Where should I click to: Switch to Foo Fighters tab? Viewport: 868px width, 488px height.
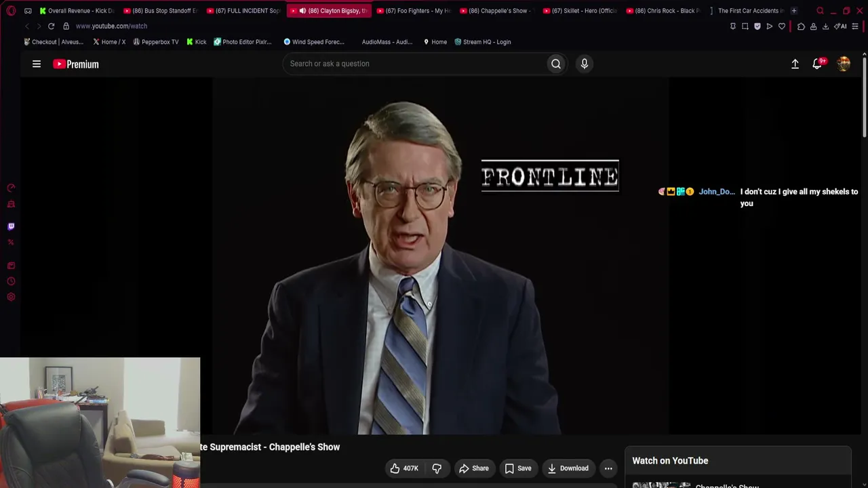coord(413,11)
